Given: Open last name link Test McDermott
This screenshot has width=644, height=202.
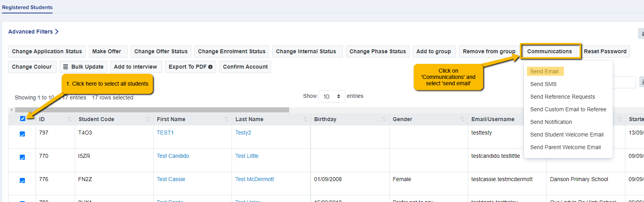Looking at the screenshot, I should [x=254, y=179].
